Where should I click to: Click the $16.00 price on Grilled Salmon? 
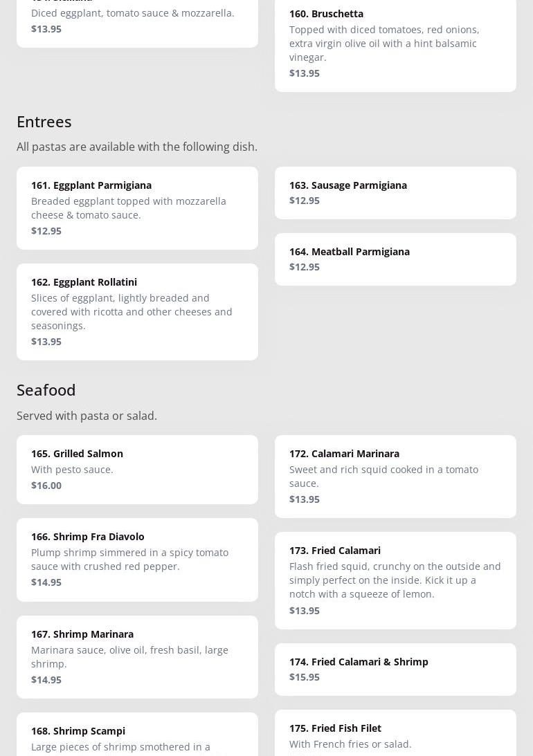click(x=46, y=486)
